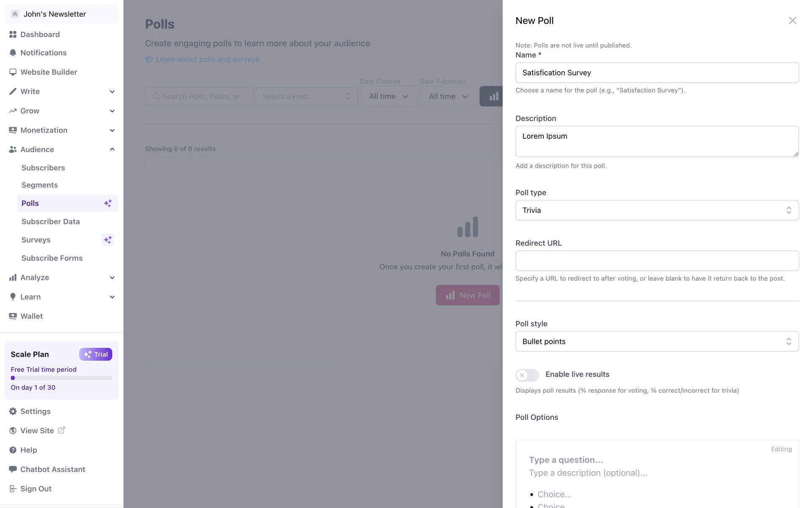Open Subscribers in the sidebar
This screenshot has width=812, height=508.
point(43,168)
